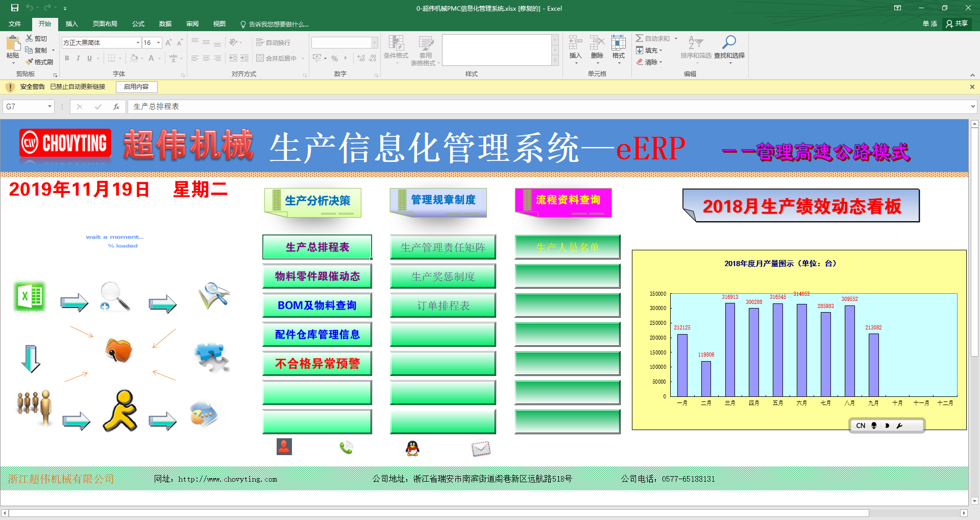The width and height of the screenshot is (980, 520).
Task: Click the horizontal scrollbar thumb
Action: [x=439, y=513]
